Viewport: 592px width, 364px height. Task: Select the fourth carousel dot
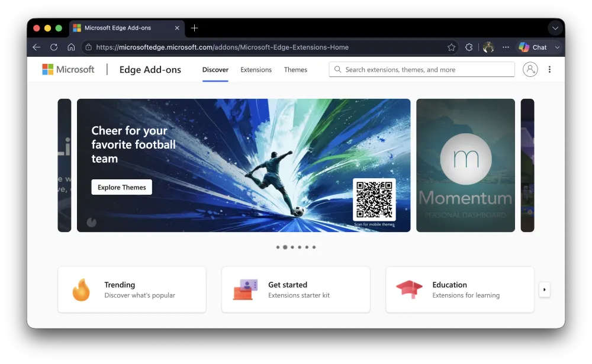point(300,247)
